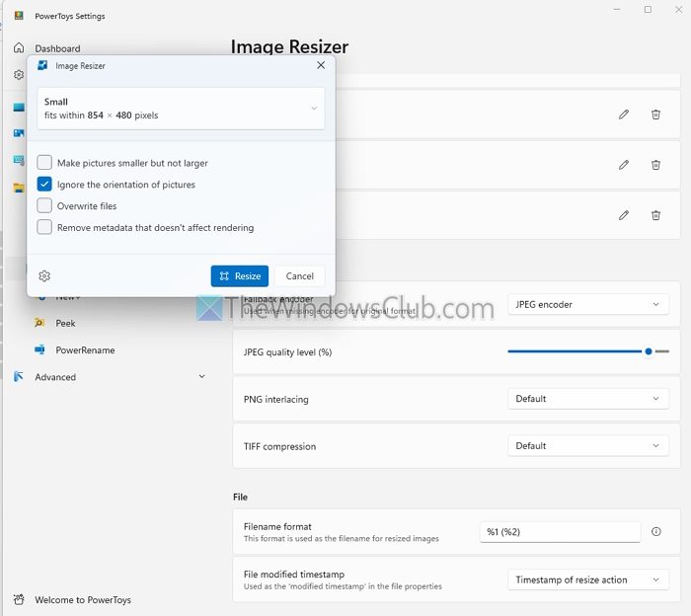The width and height of the screenshot is (691, 616).
Task: Open settings gear in Image Resizer dialog
Action: point(44,275)
